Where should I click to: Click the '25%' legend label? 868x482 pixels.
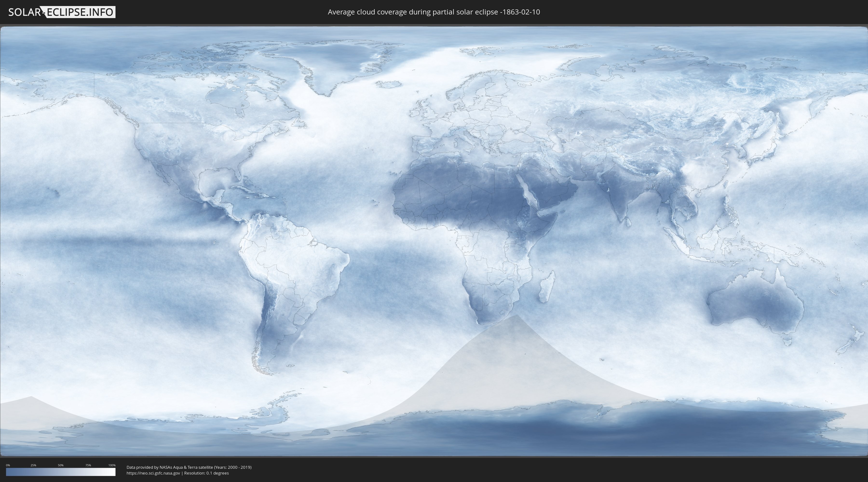click(33, 465)
